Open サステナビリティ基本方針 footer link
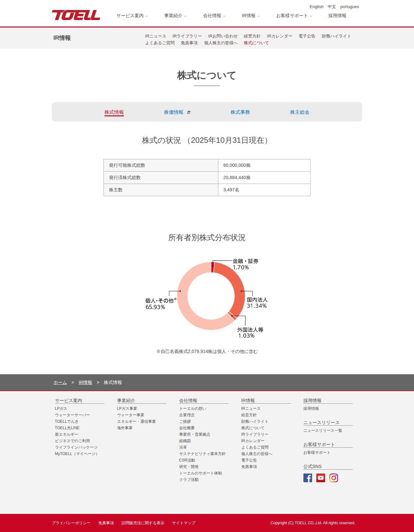Image resolution: width=414 pixels, height=532 pixels. coord(202,454)
